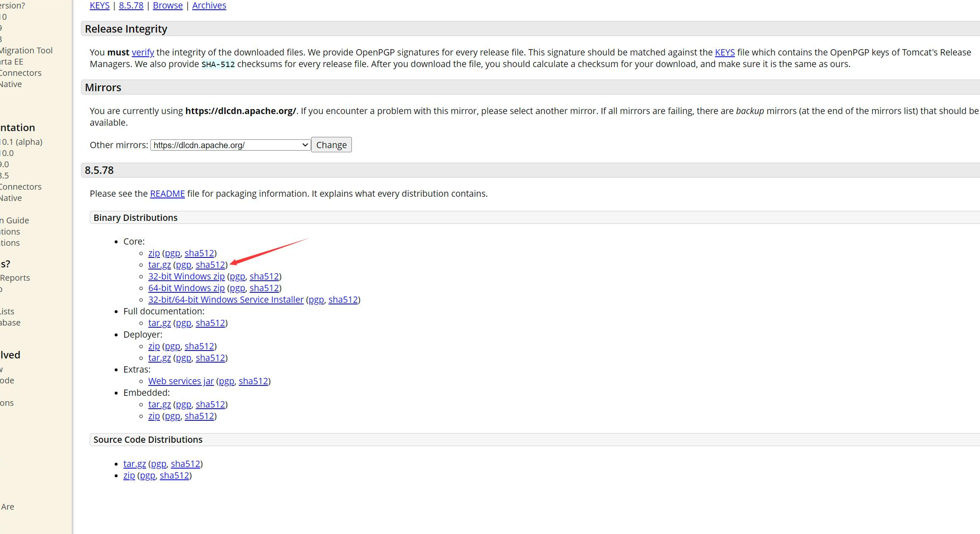The image size is (980, 534).
Task: Open pgp for Embedded tar.gz
Action: tap(183, 405)
